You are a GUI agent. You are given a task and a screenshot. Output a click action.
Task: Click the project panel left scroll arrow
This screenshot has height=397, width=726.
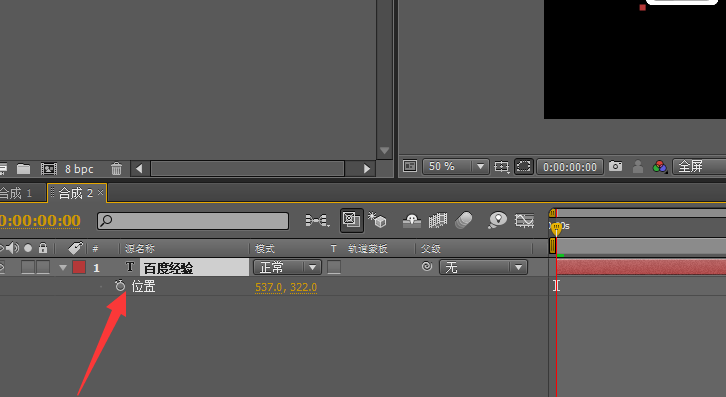pyautogui.click(x=139, y=169)
